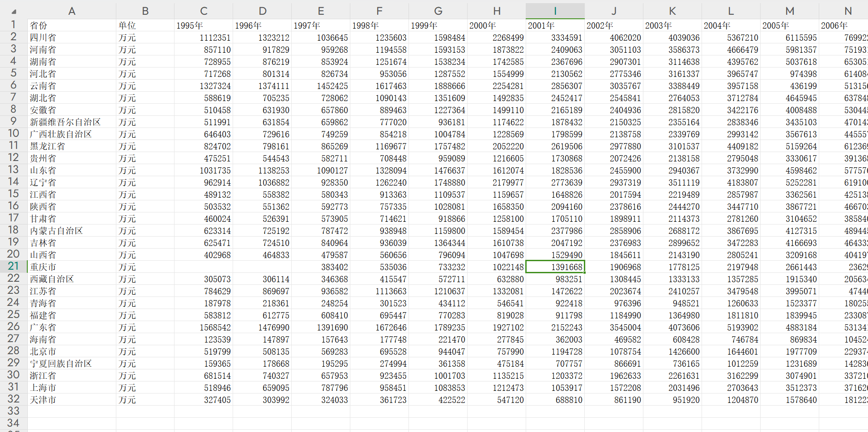Select the column A header
This screenshot has height=432, width=868.
click(x=72, y=11)
